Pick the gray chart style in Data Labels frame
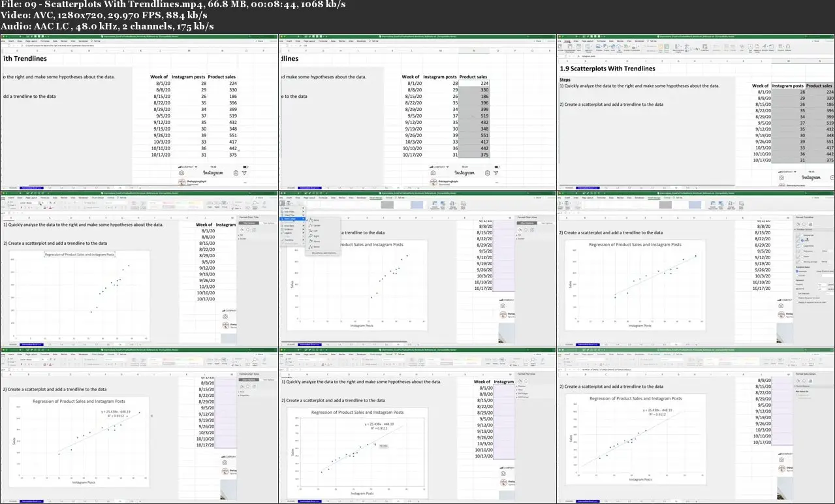This screenshot has height=504, width=835. [x=387, y=205]
